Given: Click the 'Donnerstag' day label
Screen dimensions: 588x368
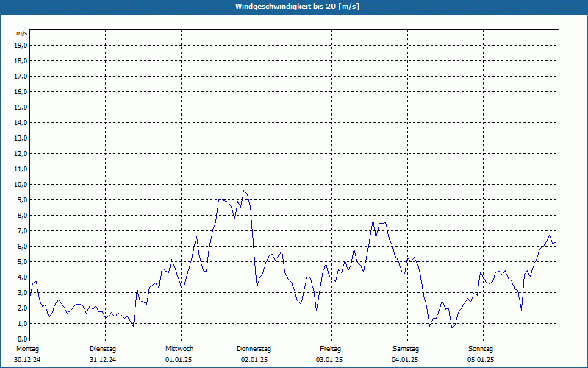Looking at the screenshot, I should click(254, 349).
